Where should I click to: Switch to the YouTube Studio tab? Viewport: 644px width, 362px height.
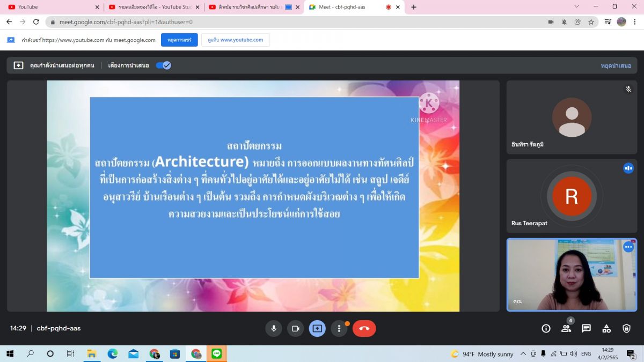coord(153,7)
